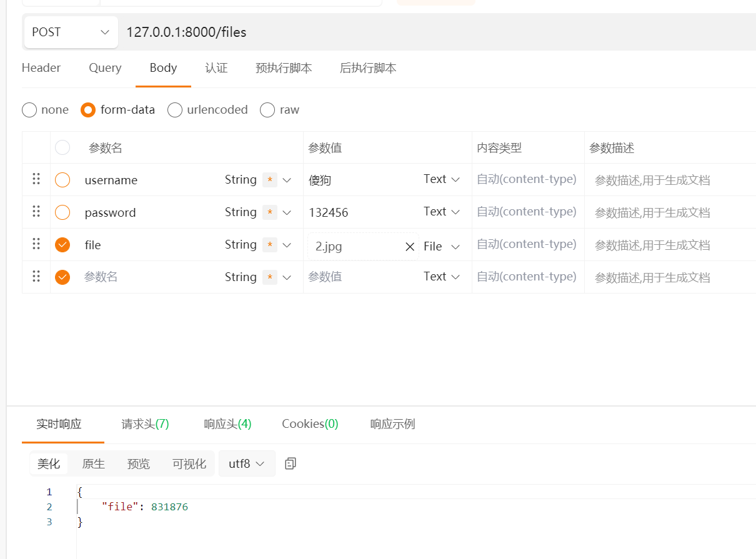This screenshot has height=559, width=756.
Task: Toggle required asterisk for username
Action: coord(269,180)
